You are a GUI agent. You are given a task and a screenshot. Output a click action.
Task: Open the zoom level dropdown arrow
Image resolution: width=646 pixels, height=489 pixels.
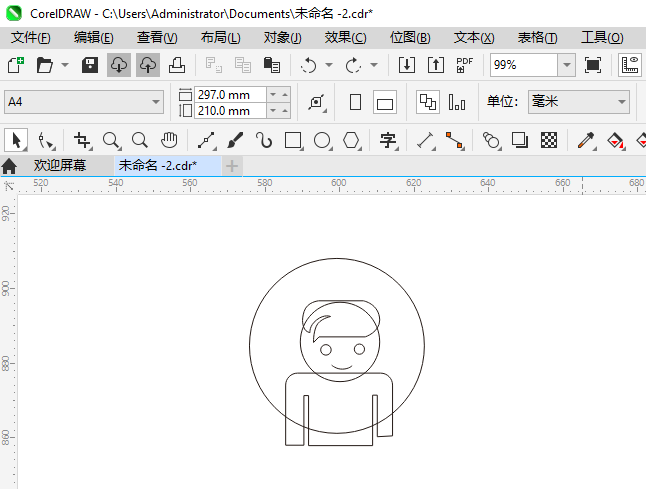pyautogui.click(x=567, y=65)
